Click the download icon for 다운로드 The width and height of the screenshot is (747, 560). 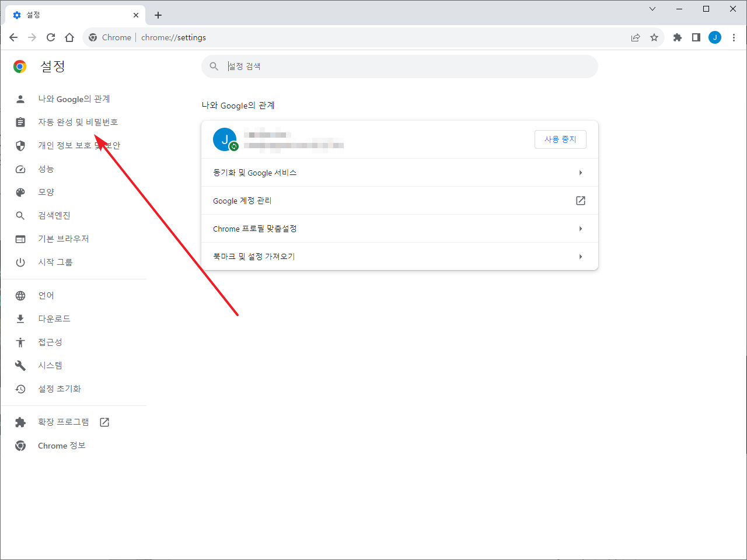pos(20,319)
